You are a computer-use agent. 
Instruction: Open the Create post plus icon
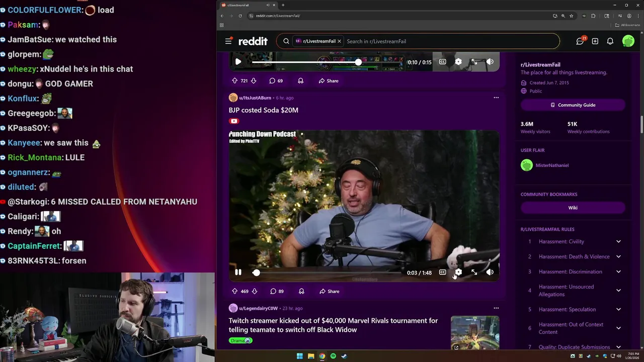tap(595, 41)
